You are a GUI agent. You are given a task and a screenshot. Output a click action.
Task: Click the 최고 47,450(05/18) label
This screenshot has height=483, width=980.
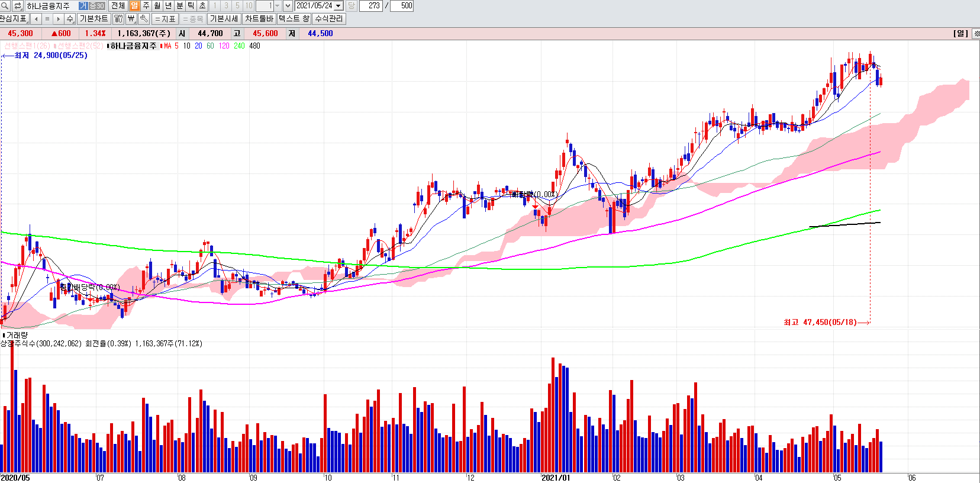[x=820, y=322]
